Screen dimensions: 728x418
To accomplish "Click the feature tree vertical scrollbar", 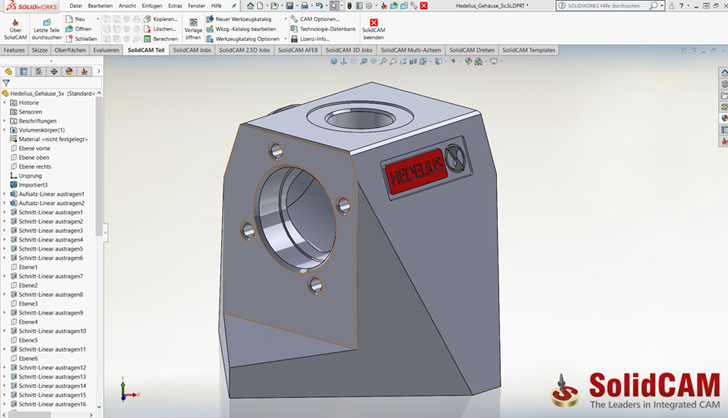I will tap(99, 166).
